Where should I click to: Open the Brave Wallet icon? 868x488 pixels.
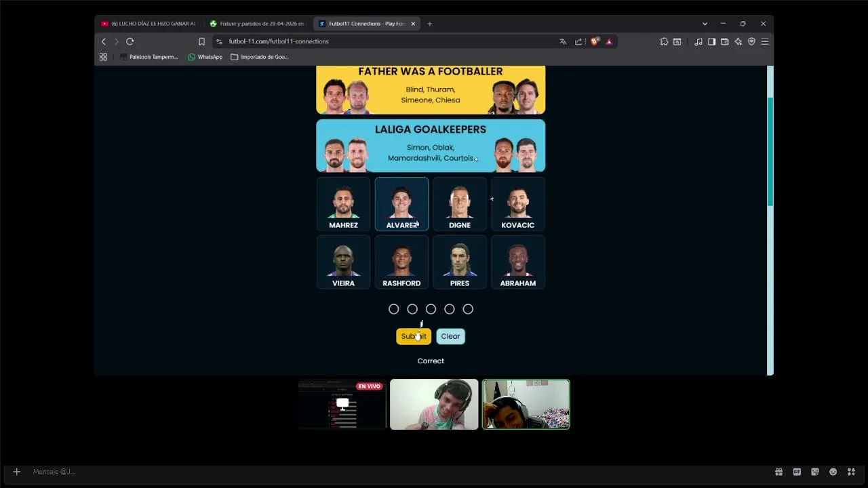[725, 41]
